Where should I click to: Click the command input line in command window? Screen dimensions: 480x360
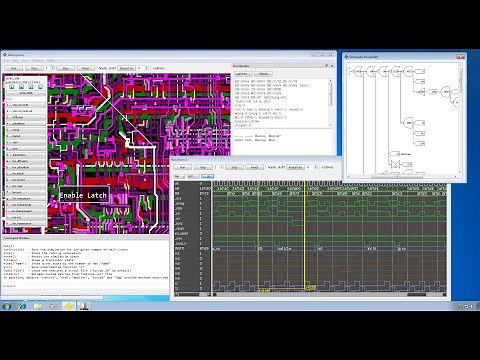coord(85,286)
